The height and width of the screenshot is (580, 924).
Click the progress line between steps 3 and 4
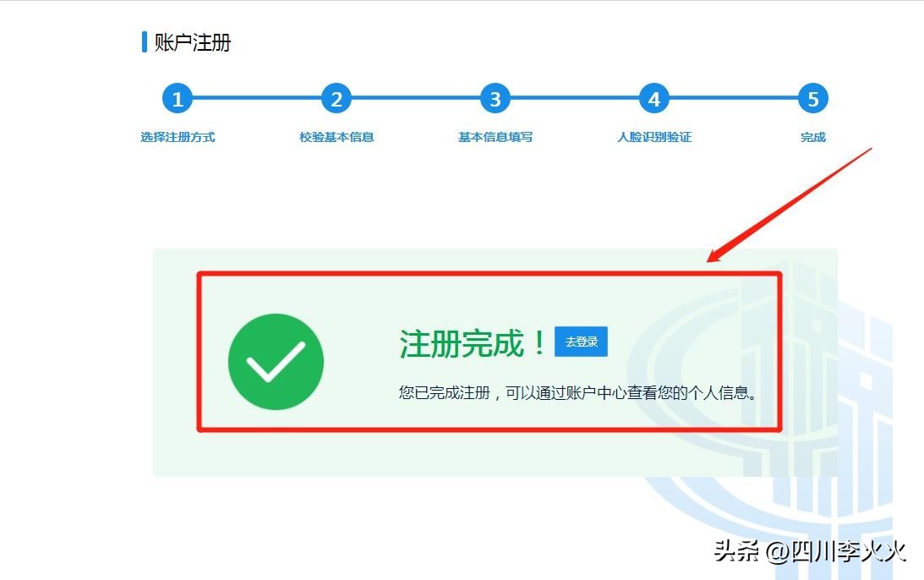tap(575, 98)
